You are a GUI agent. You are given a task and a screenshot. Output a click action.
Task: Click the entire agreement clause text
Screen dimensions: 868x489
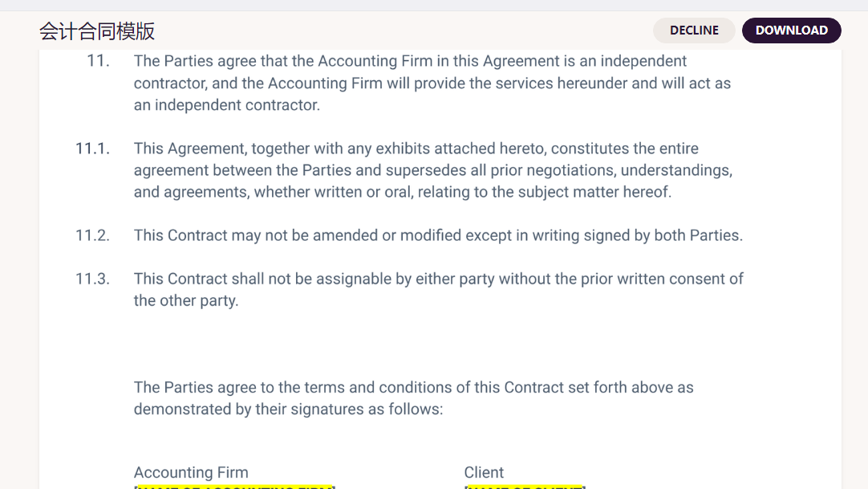click(x=433, y=170)
